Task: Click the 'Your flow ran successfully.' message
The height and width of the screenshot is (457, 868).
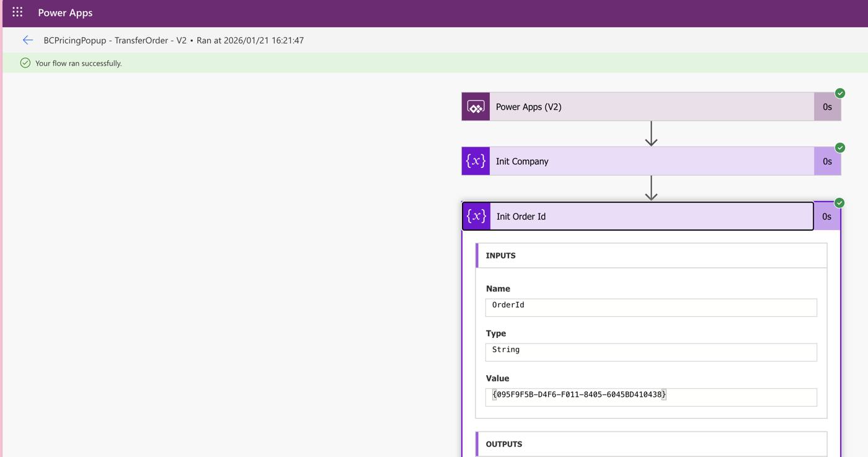Action: [79, 63]
